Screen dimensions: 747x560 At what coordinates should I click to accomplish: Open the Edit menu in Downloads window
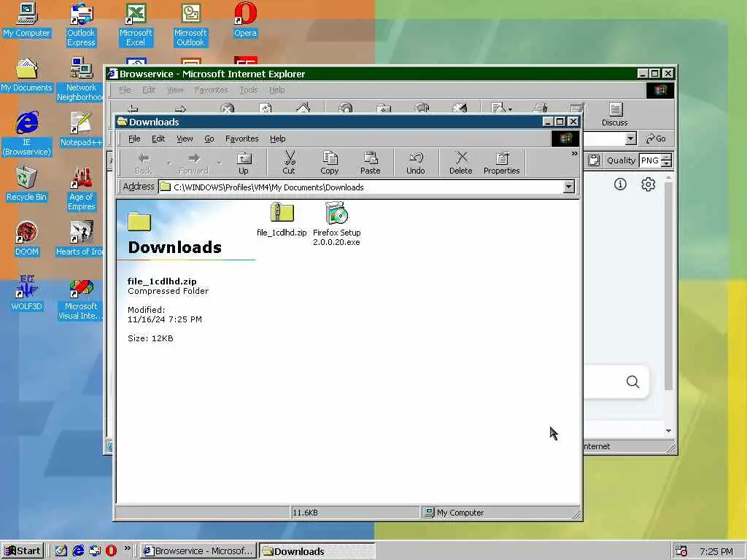[x=158, y=139]
